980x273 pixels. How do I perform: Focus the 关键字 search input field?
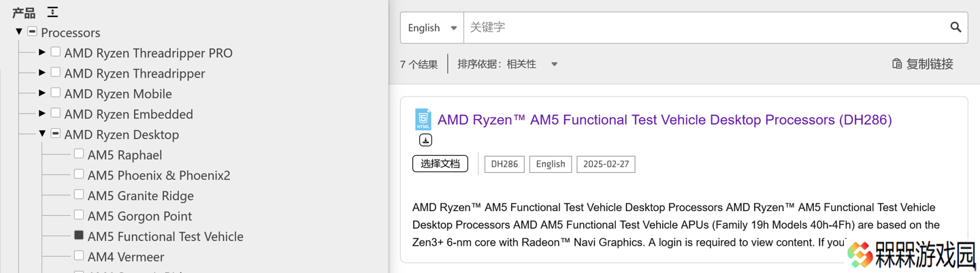click(705, 28)
